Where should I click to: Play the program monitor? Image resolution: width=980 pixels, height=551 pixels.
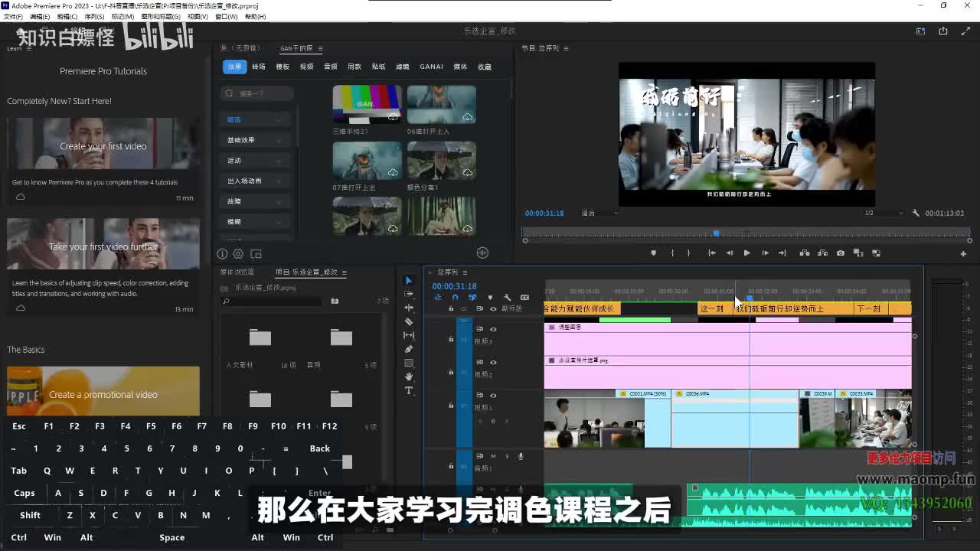[x=746, y=253]
